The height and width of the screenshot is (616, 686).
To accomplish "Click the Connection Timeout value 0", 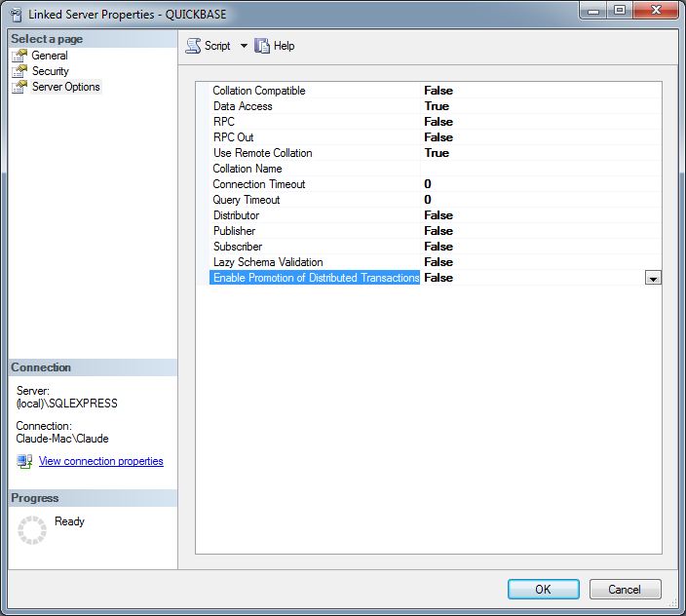I will (x=428, y=184).
